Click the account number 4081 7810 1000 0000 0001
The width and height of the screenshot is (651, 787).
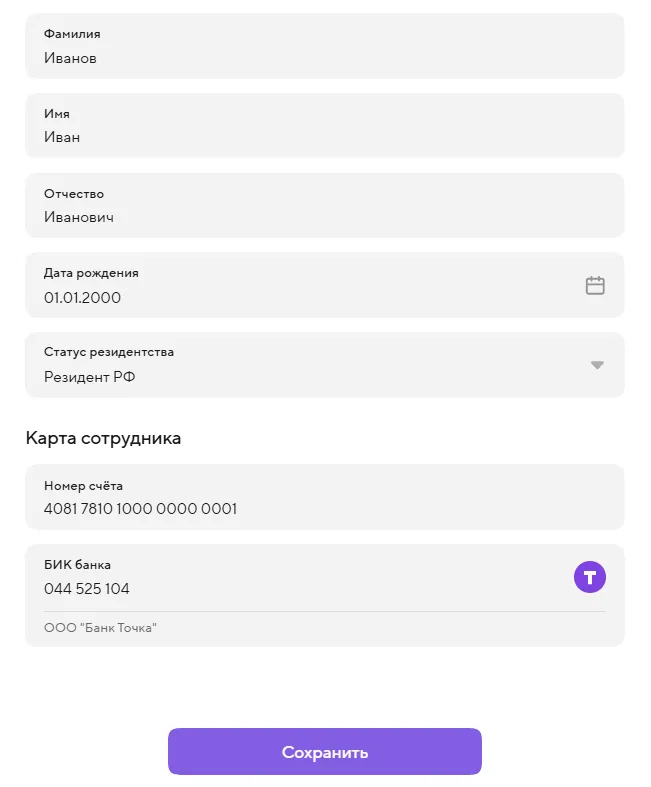140,509
